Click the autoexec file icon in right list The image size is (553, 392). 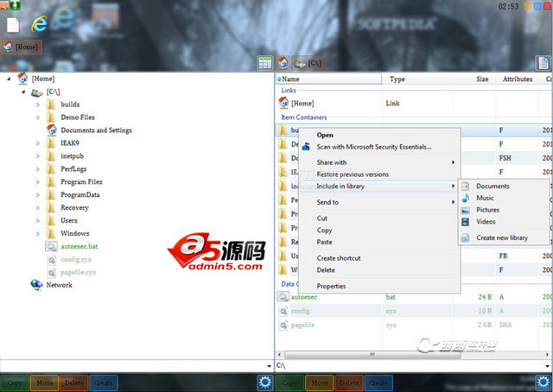[x=283, y=296]
